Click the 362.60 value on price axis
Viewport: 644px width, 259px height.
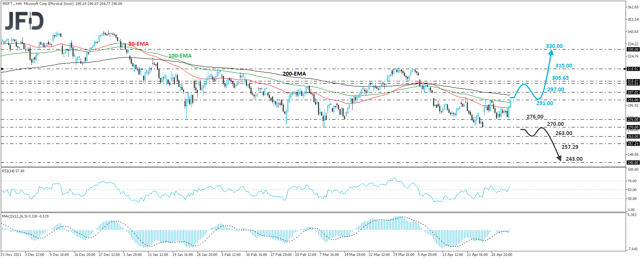click(x=633, y=7)
